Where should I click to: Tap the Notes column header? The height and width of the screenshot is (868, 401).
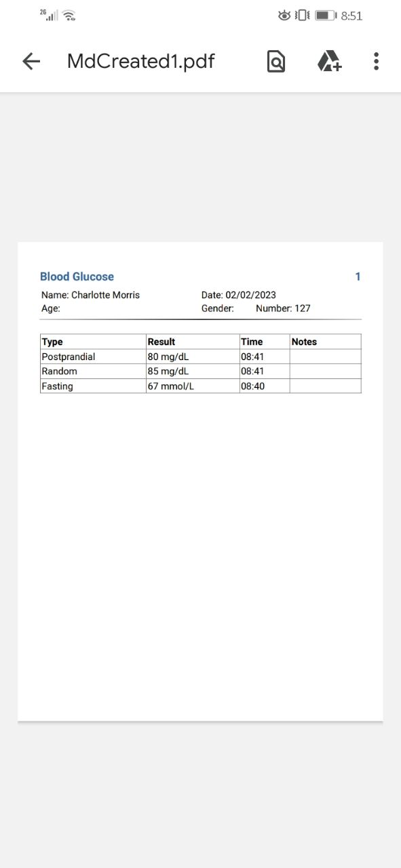click(x=326, y=342)
